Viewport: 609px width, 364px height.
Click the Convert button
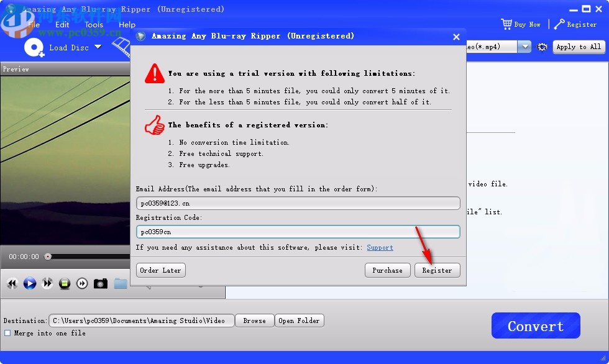pos(535,325)
